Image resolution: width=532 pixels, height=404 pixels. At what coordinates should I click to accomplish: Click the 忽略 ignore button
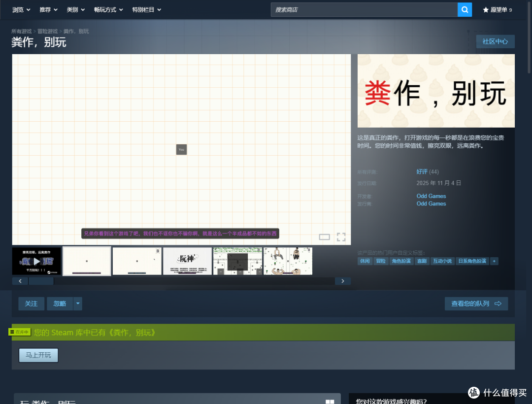[60, 303]
